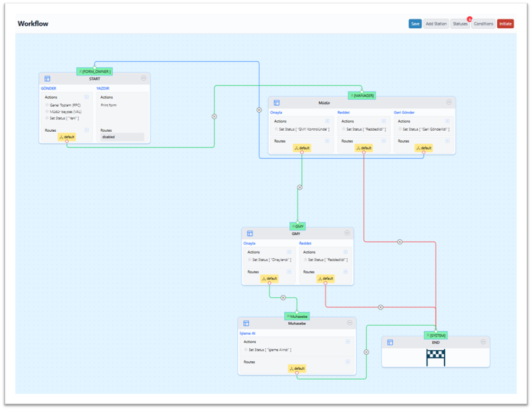The image size is (532, 410).
Task: Click the checkered flag in END station
Action: click(x=436, y=357)
